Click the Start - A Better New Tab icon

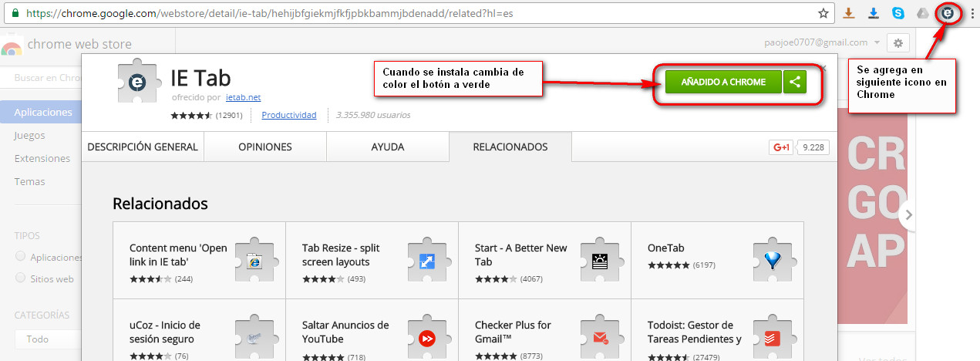pyautogui.click(x=600, y=261)
